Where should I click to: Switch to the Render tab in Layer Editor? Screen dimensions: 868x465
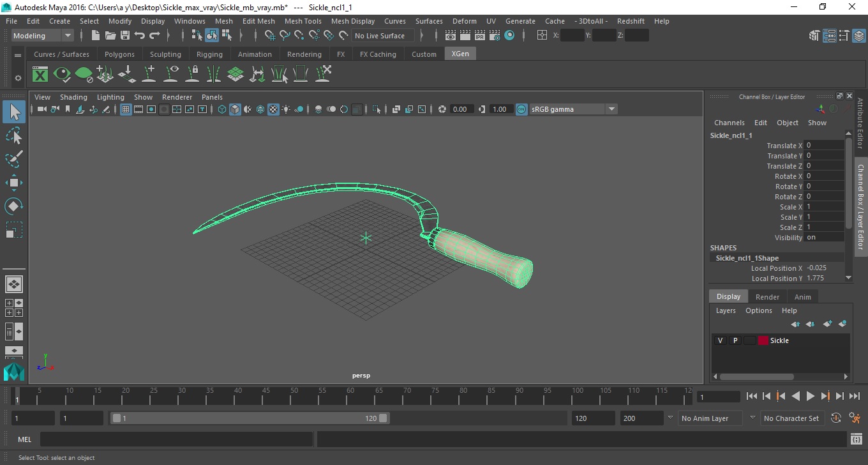pos(767,297)
